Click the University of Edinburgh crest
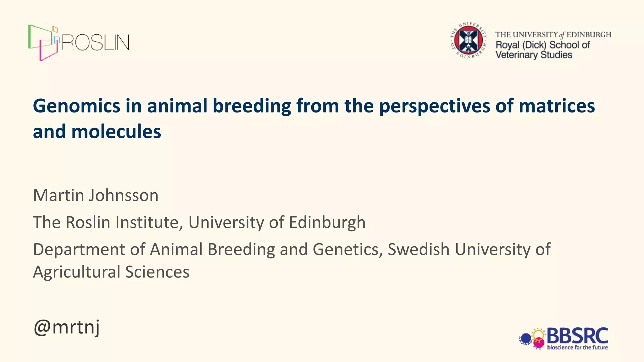The height and width of the screenshot is (362, 644). coord(469,41)
